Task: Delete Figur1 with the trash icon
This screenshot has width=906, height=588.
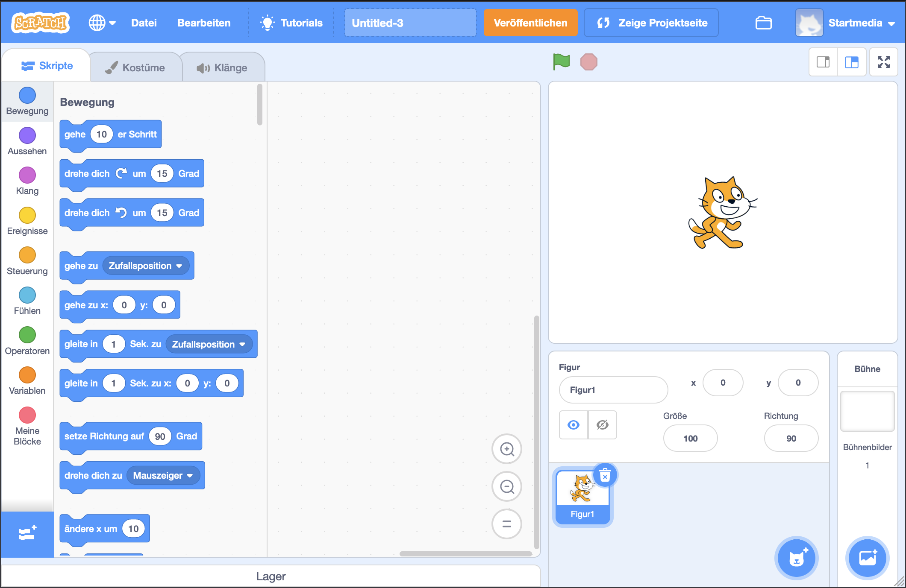Action: (x=605, y=475)
